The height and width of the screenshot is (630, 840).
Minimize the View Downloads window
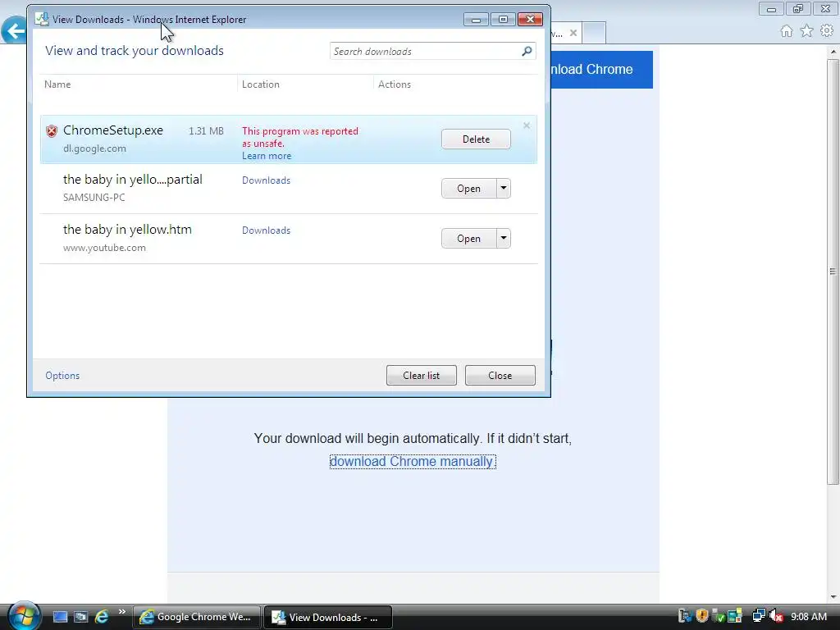coord(476,20)
